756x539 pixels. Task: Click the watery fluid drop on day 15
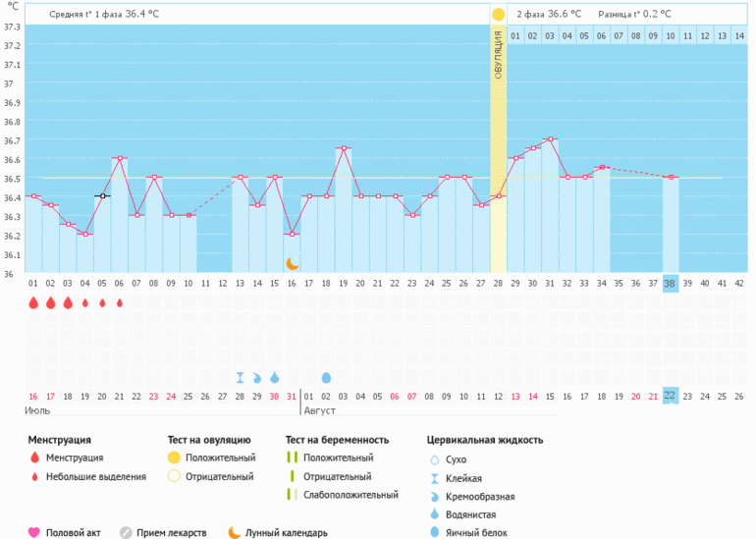click(x=274, y=377)
